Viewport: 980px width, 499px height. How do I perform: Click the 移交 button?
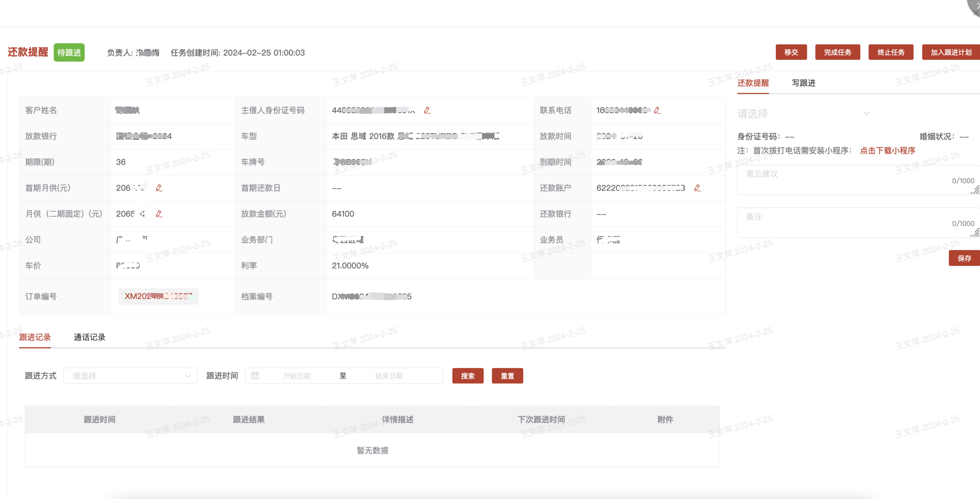(791, 52)
